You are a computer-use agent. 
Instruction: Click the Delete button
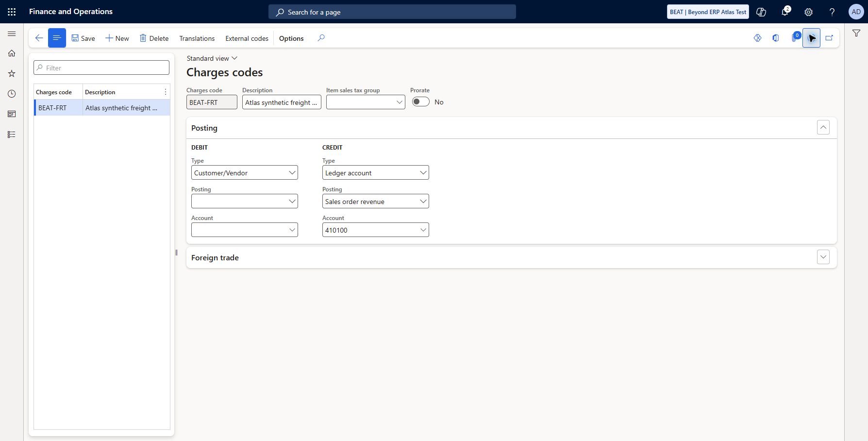tap(154, 38)
